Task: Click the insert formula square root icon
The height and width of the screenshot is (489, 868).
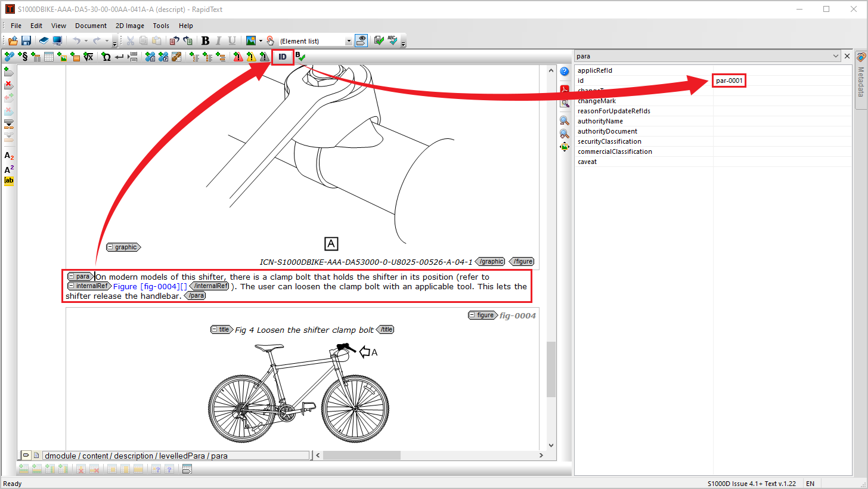Action: [x=88, y=57]
